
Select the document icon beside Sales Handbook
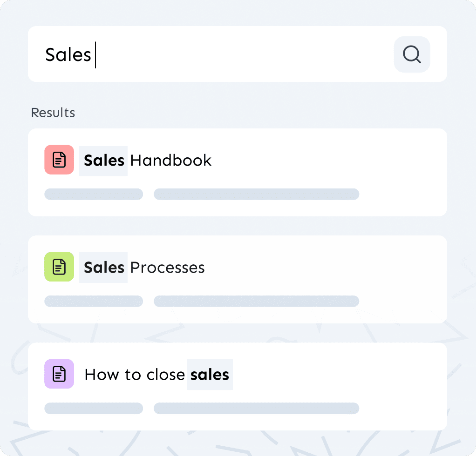pyautogui.click(x=59, y=160)
